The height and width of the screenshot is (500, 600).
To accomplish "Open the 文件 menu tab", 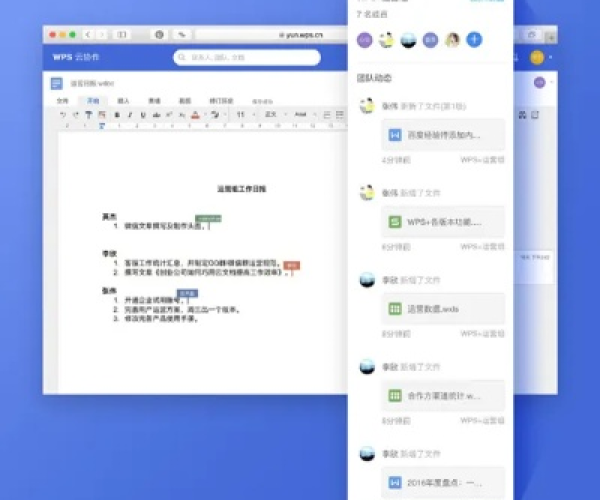I will 62,101.
